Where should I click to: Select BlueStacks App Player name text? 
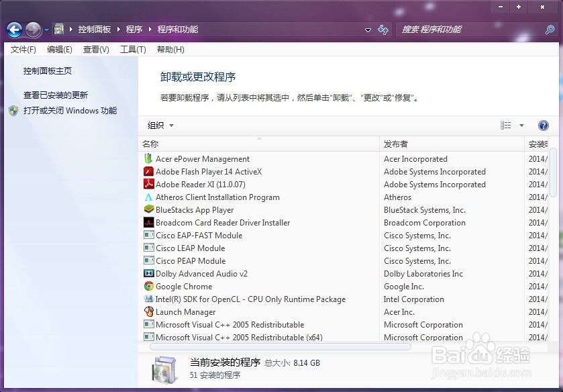click(x=195, y=210)
